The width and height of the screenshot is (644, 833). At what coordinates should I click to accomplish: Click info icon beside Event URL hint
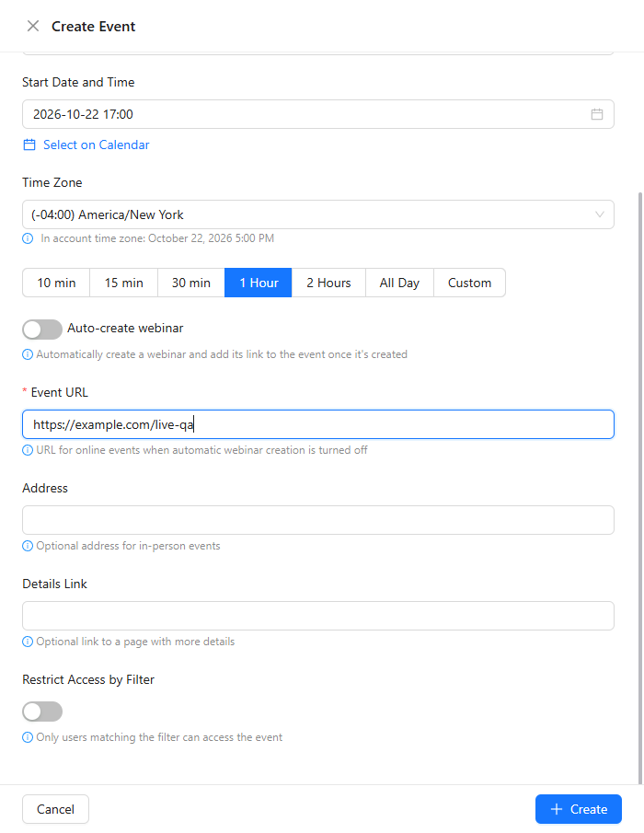(x=28, y=450)
